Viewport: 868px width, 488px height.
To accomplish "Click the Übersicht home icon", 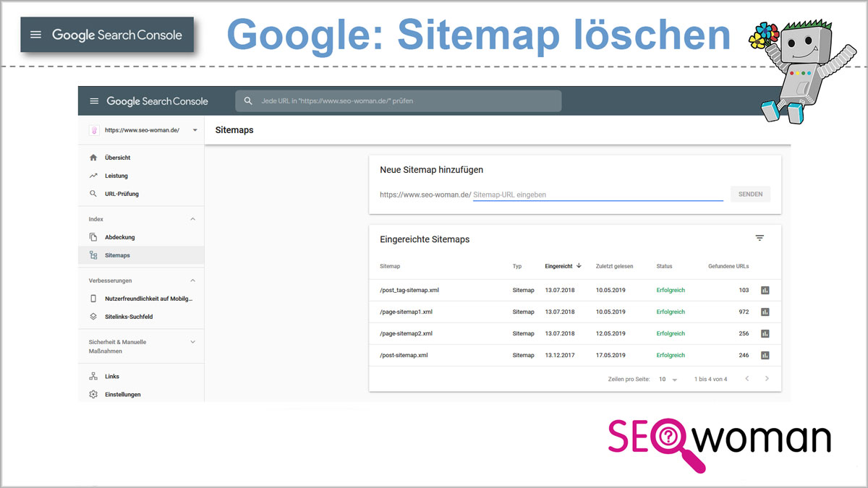I will pyautogui.click(x=93, y=158).
